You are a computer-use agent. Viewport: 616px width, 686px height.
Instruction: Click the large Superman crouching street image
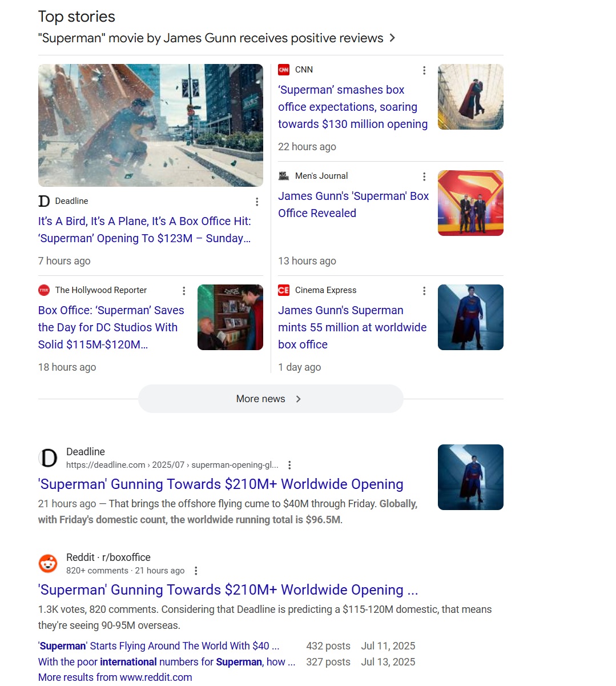[151, 125]
